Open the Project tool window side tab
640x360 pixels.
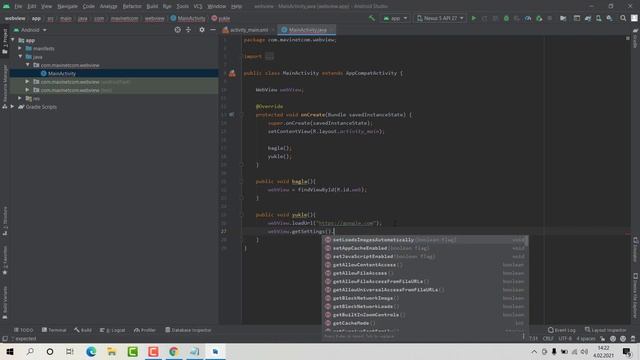5,41
